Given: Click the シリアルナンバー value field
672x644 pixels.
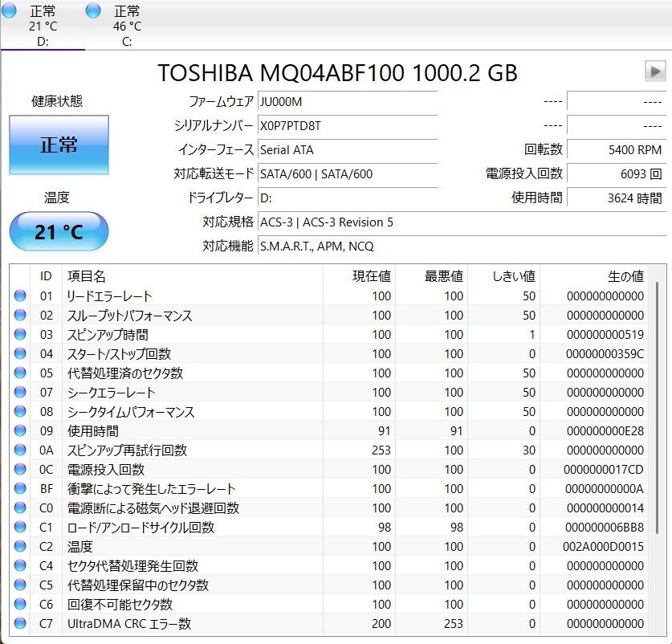Looking at the screenshot, I should pyautogui.click(x=347, y=126).
